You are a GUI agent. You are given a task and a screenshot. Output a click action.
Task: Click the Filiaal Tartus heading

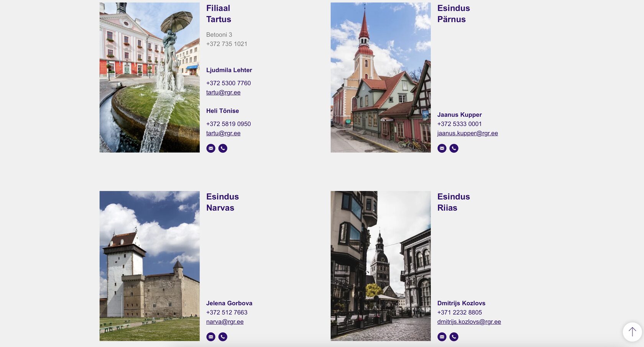[219, 14]
